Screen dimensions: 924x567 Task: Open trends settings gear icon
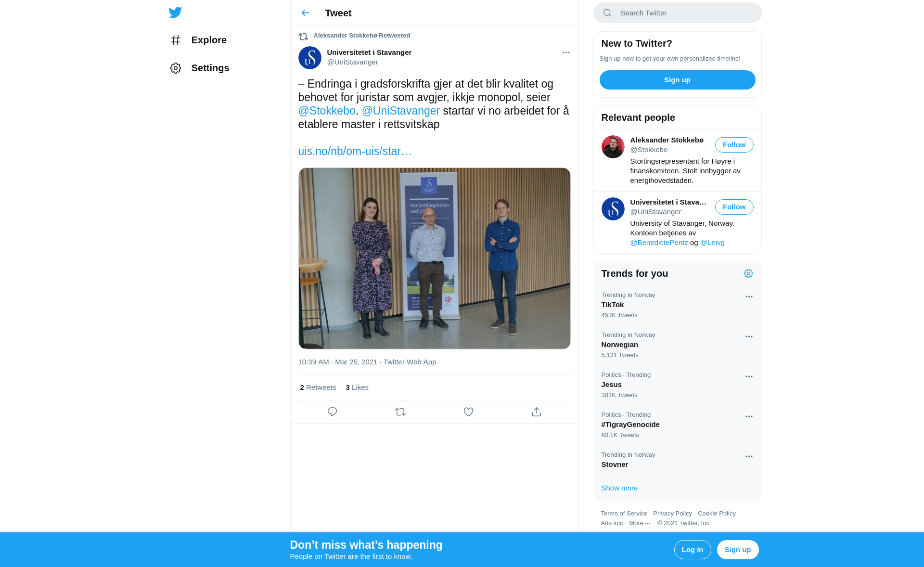[748, 273]
